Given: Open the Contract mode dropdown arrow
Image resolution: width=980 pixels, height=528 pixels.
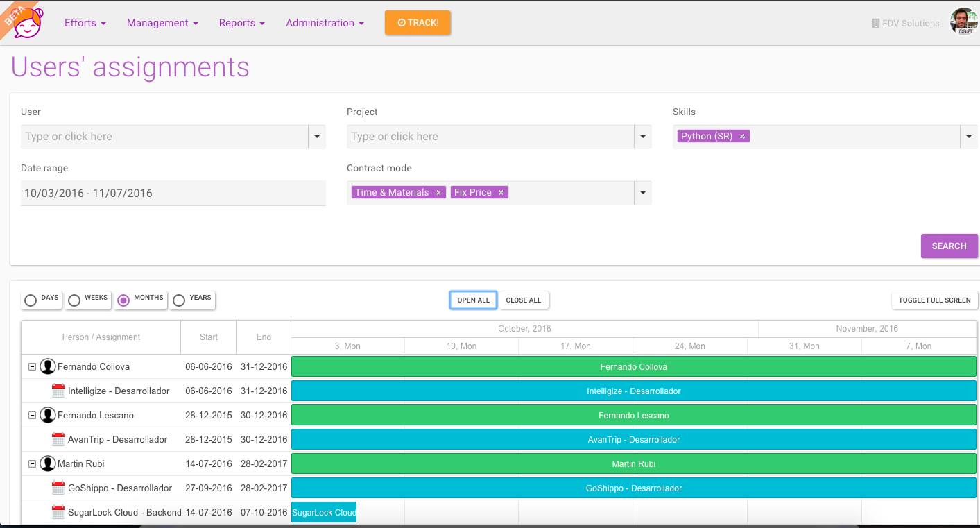Looking at the screenshot, I should [x=643, y=193].
